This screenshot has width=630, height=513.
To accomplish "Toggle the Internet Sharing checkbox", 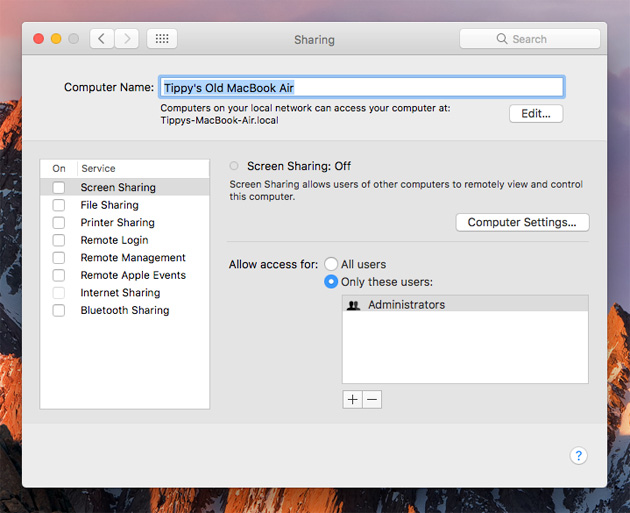I will (x=59, y=293).
